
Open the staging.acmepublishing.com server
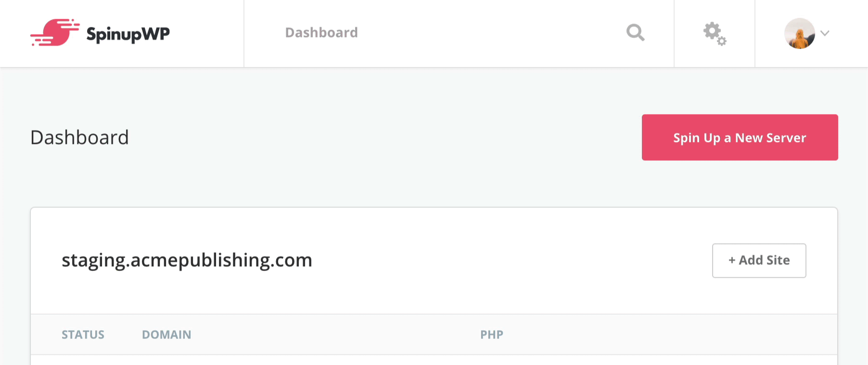click(x=187, y=260)
